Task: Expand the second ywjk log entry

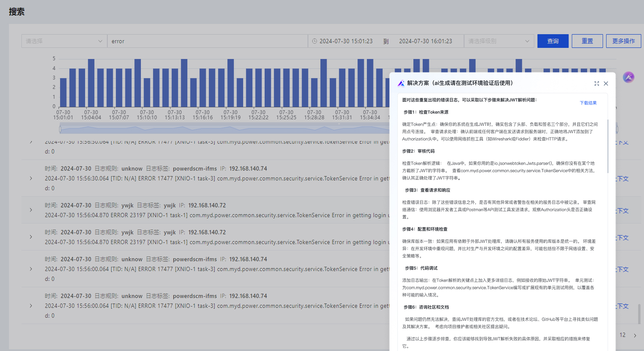Action: [31, 237]
